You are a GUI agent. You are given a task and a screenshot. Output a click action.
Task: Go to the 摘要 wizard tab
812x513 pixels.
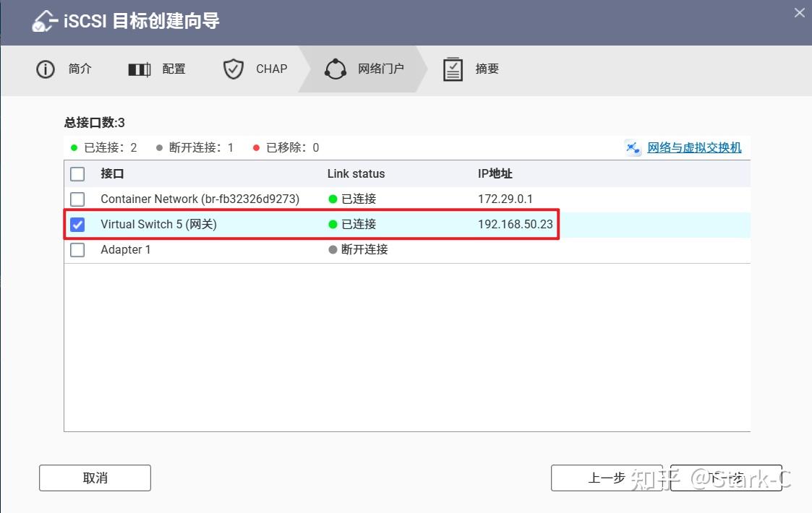(484, 69)
